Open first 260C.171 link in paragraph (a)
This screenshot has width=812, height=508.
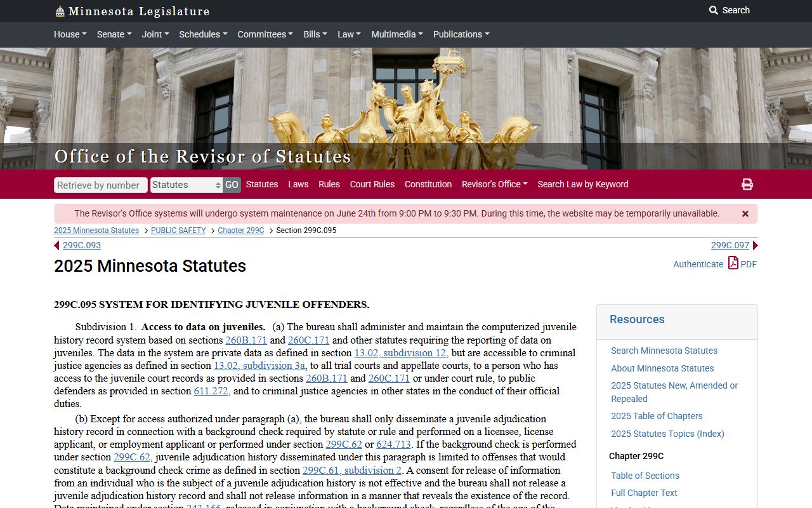coord(309,340)
